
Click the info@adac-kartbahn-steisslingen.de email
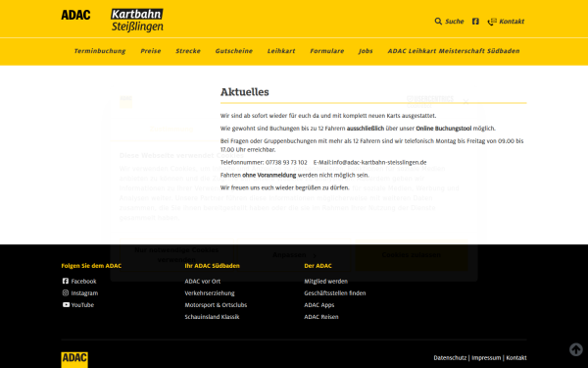click(379, 163)
